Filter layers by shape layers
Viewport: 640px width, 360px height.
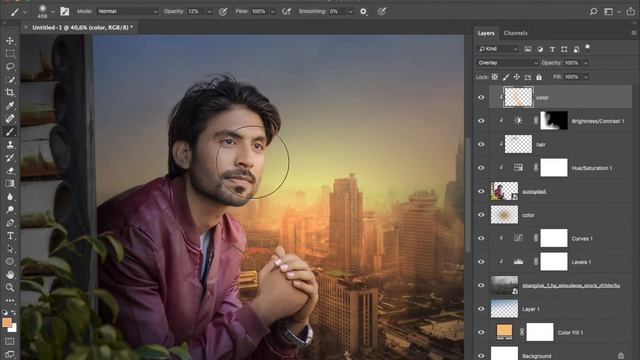click(564, 49)
